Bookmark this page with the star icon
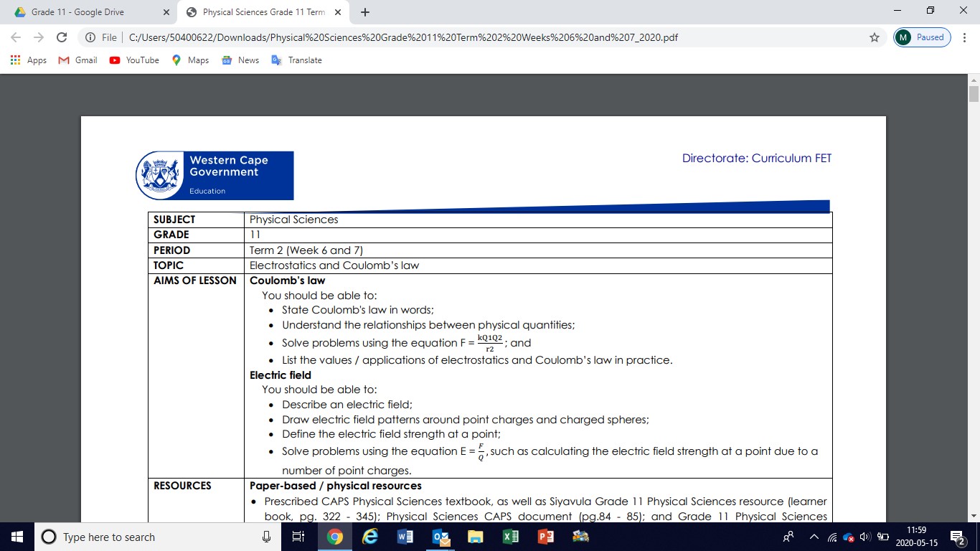The height and width of the screenshot is (551, 980). 874,37
